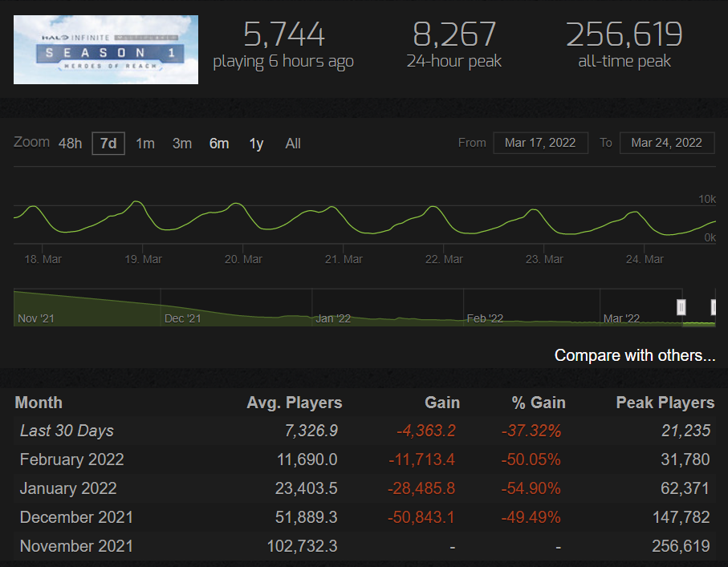Click the From date field
The image size is (728, 567).
(x=540, y=143)
